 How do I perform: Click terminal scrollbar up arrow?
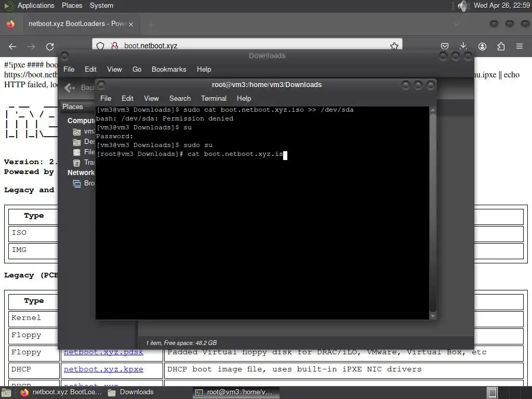433,110
